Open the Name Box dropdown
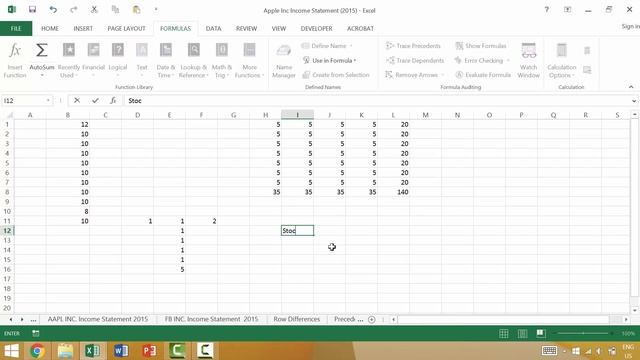This screenshot has width=640, height=360. coord(48,100)
